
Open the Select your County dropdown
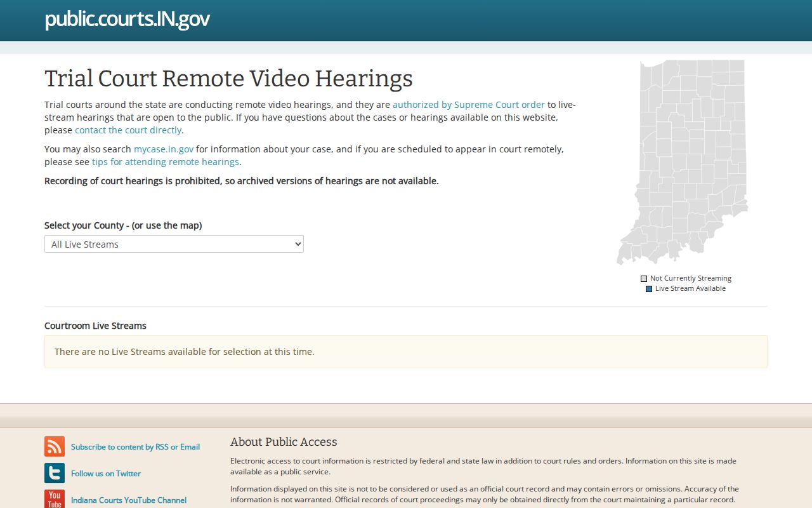click(x=174, y=244)
